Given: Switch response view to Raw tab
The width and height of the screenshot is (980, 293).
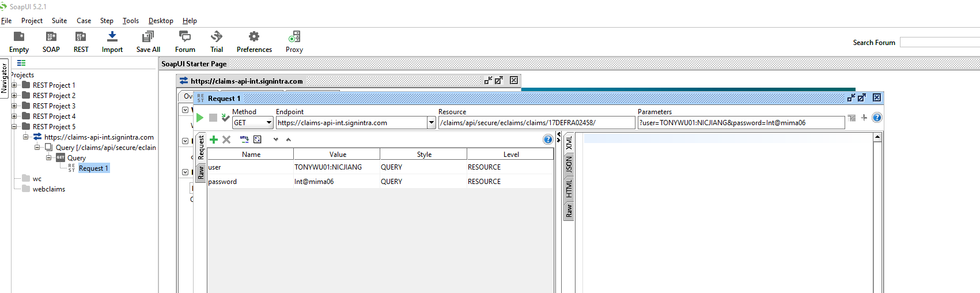Looking at the screenshot, I should [569, 211].
